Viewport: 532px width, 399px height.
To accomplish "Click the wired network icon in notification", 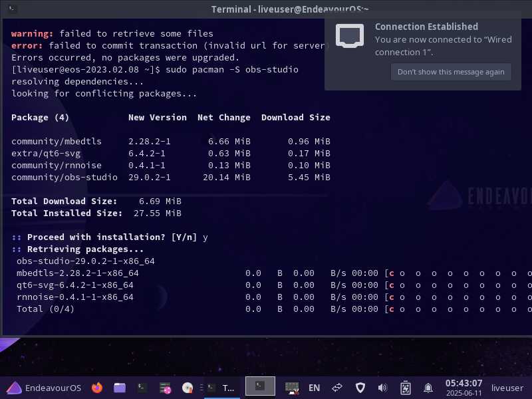I will [350, 35].
